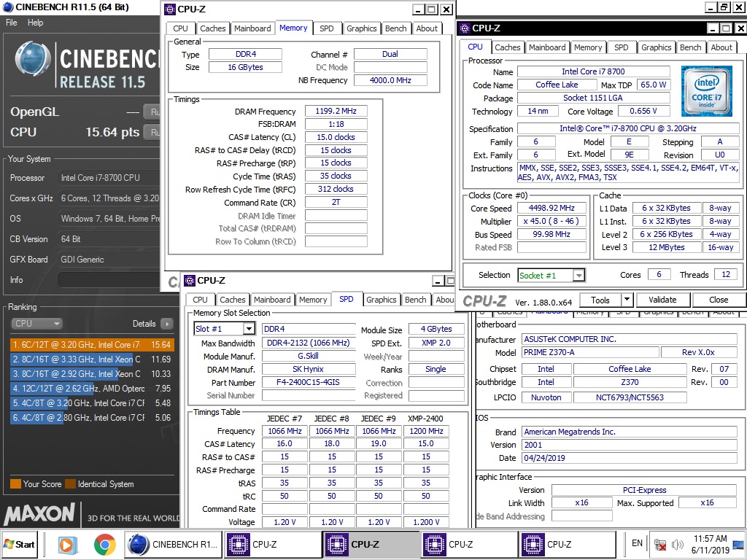Open the Slot #1 dropdown in SPD window
This screenshot has height=560, width=747.
[249, 329]
